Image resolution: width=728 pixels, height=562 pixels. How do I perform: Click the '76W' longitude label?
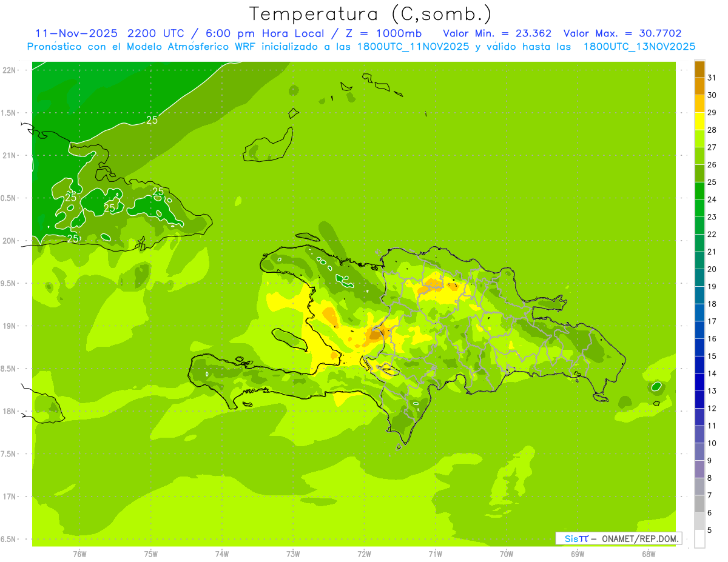click(79, 554)
